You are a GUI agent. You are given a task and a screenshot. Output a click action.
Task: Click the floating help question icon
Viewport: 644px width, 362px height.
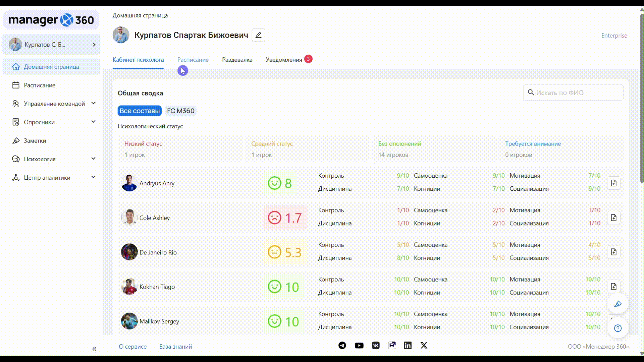618,328
